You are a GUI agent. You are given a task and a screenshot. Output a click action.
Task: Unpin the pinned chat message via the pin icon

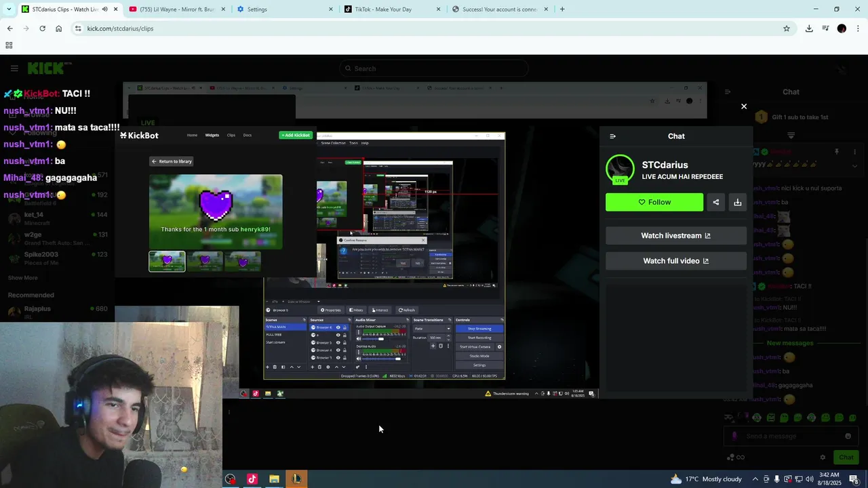coord(837,152)
